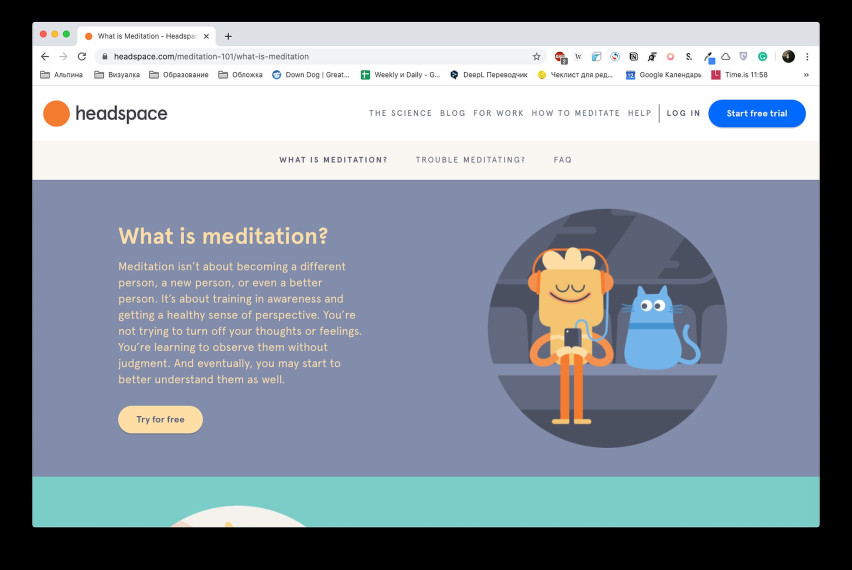The image size is (852, 570).
Task: Click the Start free trial button
Action: (x=757, y=114)
